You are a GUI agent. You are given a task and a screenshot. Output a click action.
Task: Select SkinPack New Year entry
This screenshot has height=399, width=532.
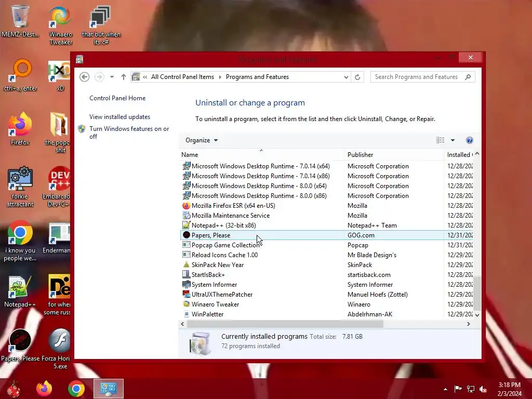coord(327,265)
